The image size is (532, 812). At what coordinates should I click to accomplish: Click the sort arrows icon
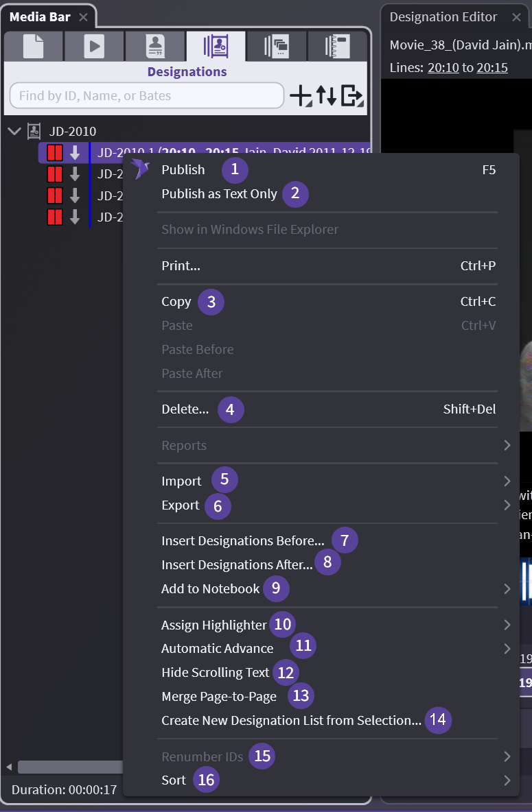pyautogui.click(x=326, y=97)
